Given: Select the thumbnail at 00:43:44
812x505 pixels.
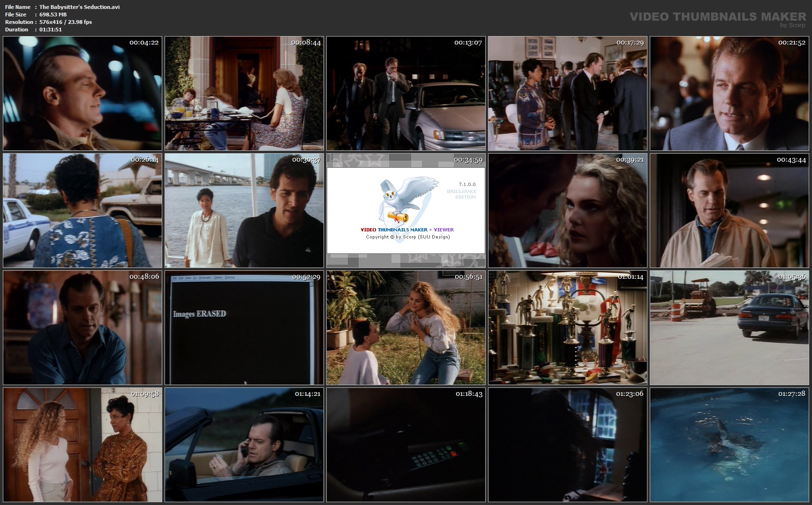Looking at the screenshot, I should [x=729, y=210].
